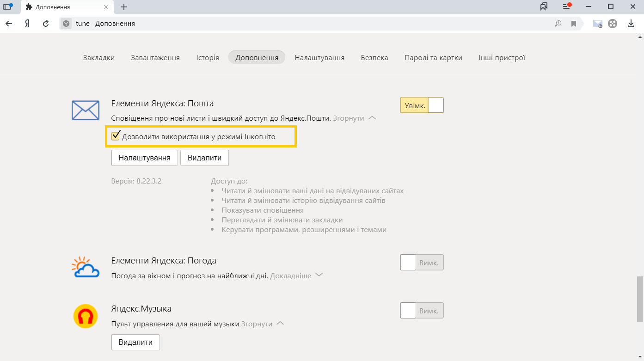Image resolution: width=644 pixels, height=361 pixels.
Task: Reload the page
Action: (x=46, y=24)
